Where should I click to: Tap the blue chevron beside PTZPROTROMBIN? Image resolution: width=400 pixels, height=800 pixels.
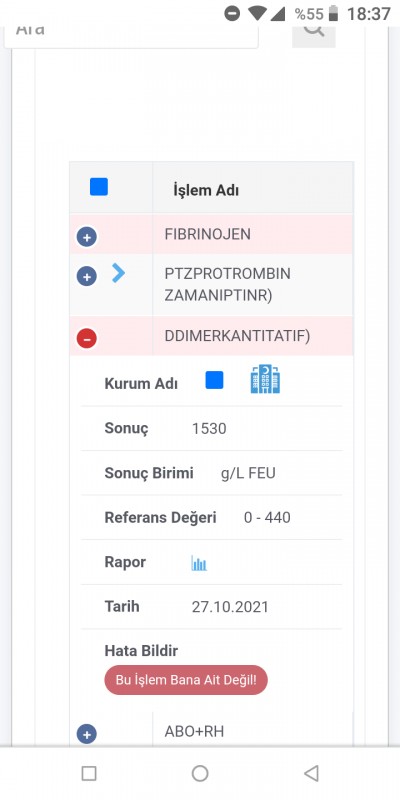118,273
